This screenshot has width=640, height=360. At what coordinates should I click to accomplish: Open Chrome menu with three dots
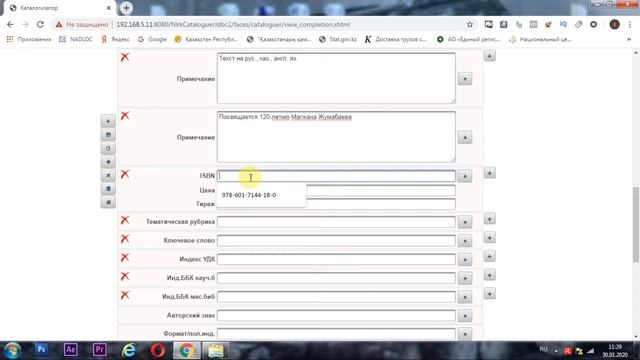pyautogui.click(x=629, y=24)
